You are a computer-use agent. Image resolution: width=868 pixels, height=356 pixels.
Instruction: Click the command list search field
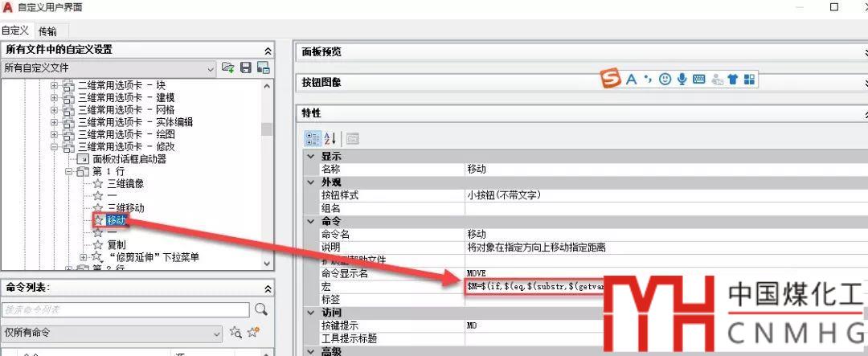125,309
